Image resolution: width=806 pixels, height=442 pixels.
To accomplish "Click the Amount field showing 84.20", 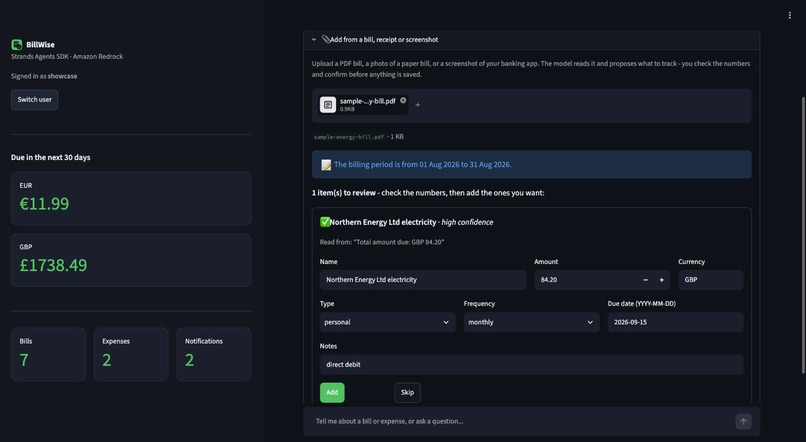I will click(x=586, y=280).
